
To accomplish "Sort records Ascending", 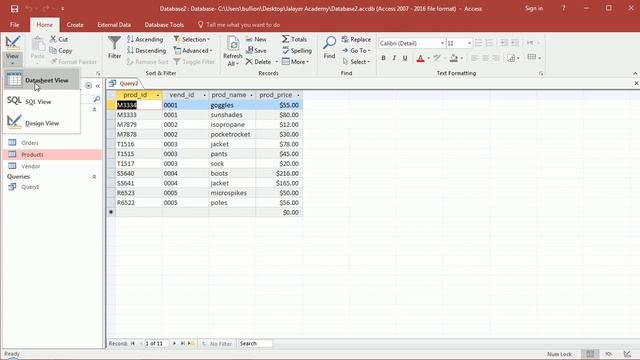I will pos(145,39).
